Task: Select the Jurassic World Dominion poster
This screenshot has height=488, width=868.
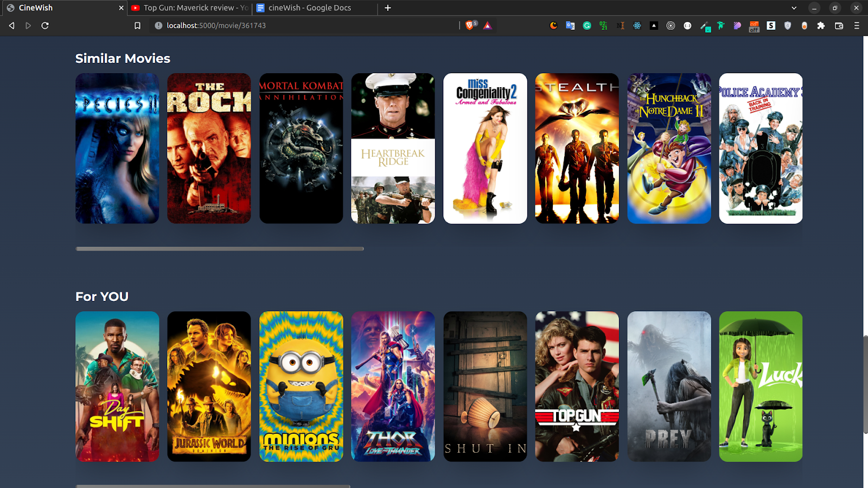Action: (x=209, y=387)
